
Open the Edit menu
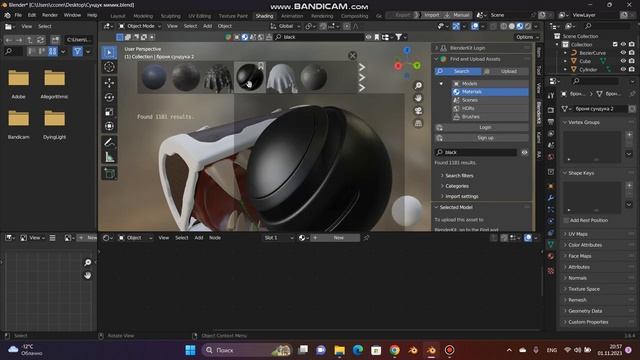[32, 15]
